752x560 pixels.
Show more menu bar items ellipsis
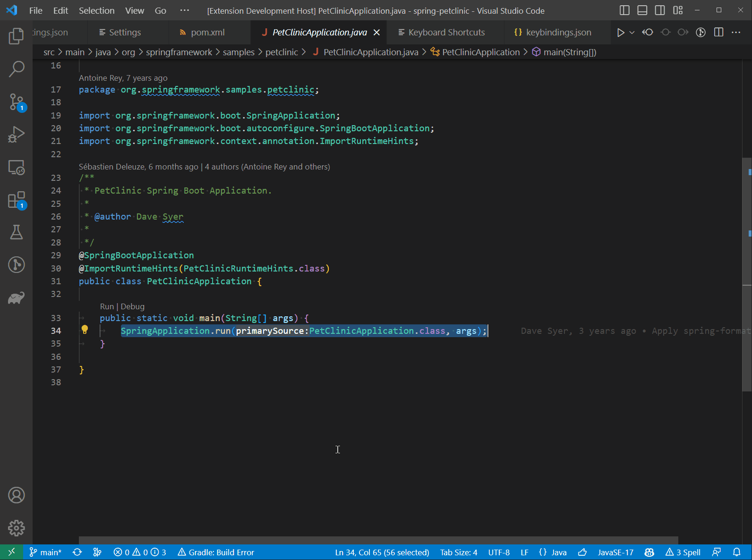[x=185, y=10]
